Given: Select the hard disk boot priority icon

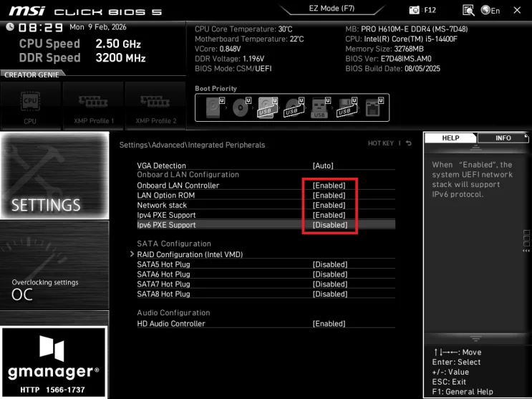Looking at the screenshot, I should coord(215,107).
